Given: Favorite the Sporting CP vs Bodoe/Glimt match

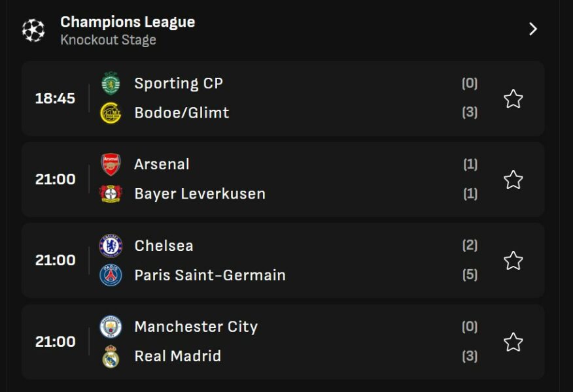Looking at the screenshot, I should (513, 99).
